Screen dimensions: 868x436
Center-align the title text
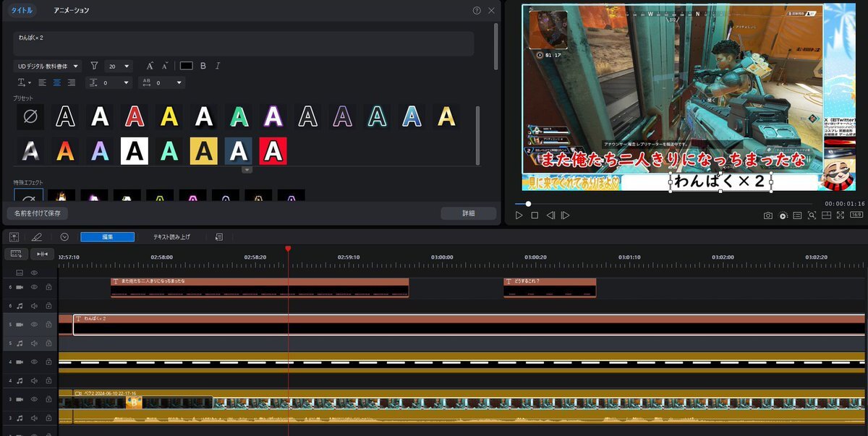57,83
